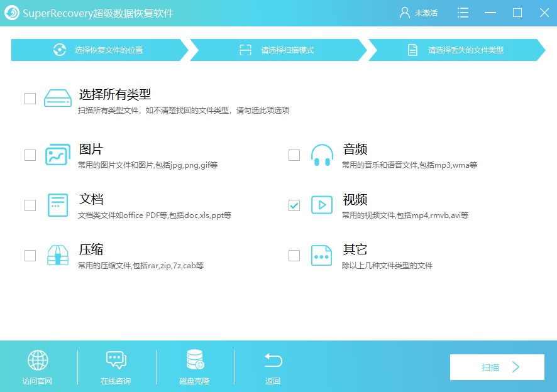
Task: Enable the 音频 audio checkbox
Action: pyautogui.click(x=294, y=154)
